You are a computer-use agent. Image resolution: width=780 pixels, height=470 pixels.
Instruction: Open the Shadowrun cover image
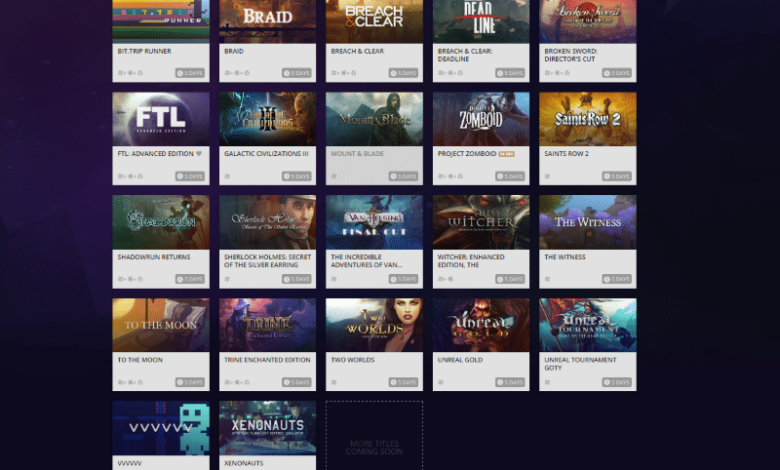point(161,222)
